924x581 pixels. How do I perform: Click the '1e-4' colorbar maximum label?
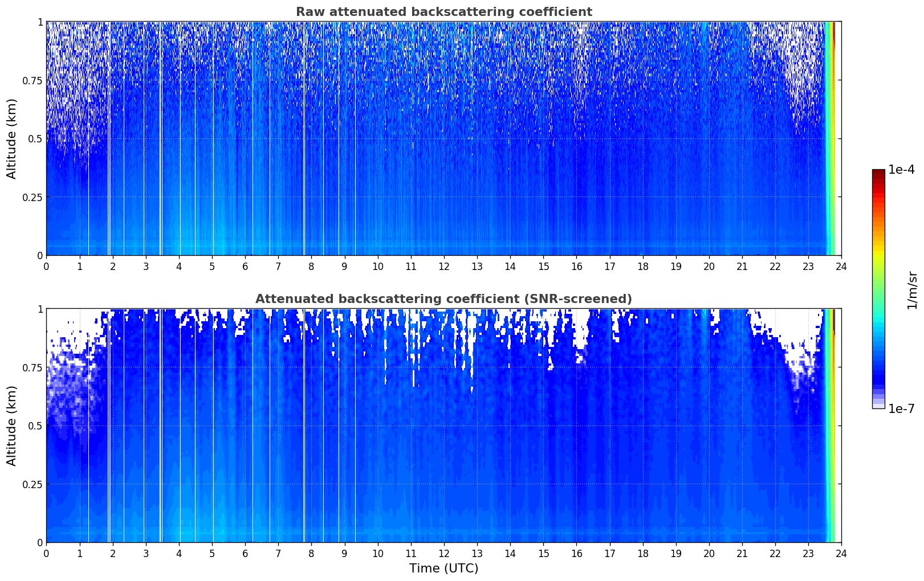pyautogui.click(x=901, y=170)
